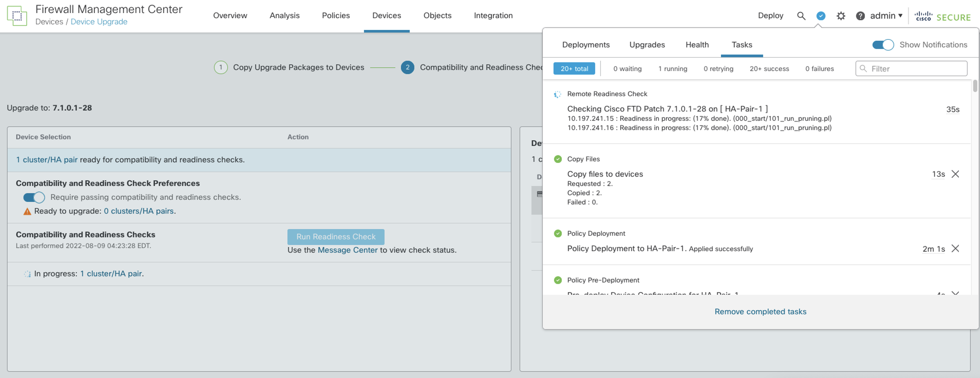The width and height of the screenshot is (980, 378).
Task: Click the Last performed timestamp text
Action: 83,246
